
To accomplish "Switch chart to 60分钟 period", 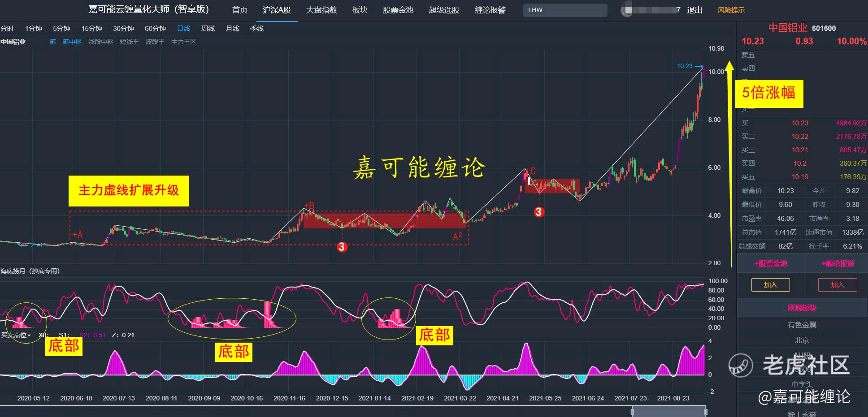I will (155, 29).
